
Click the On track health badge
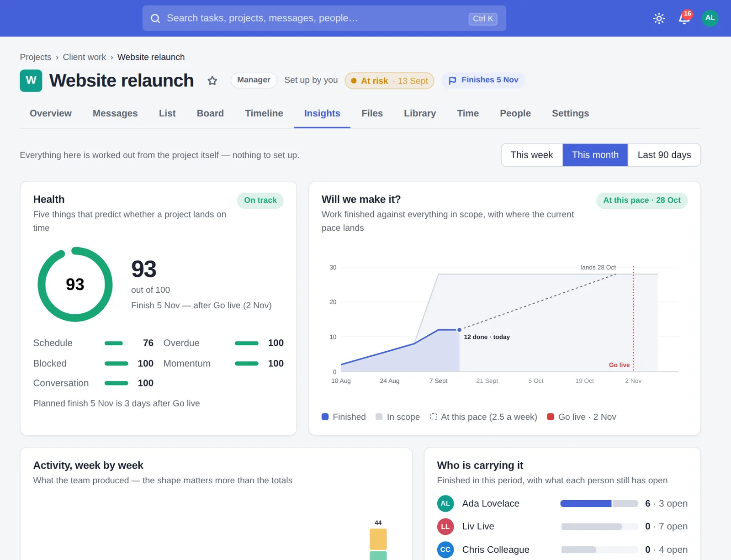tap(260, 200)
